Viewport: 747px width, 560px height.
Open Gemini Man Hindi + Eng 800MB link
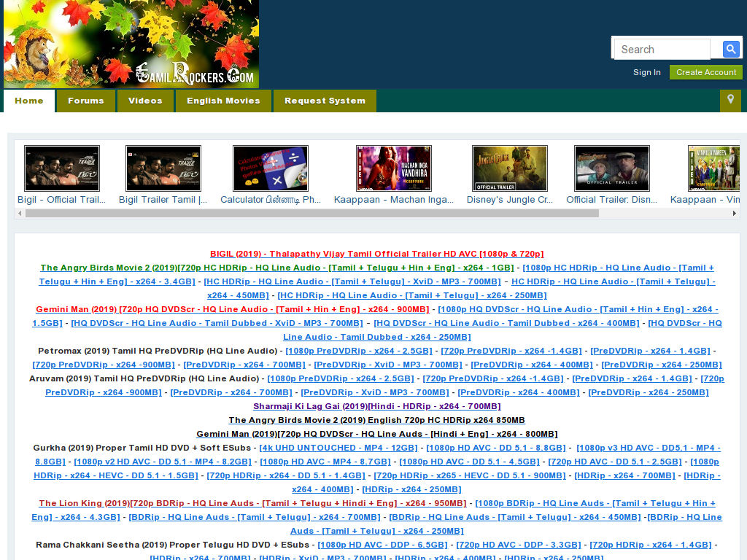point(377,434)
